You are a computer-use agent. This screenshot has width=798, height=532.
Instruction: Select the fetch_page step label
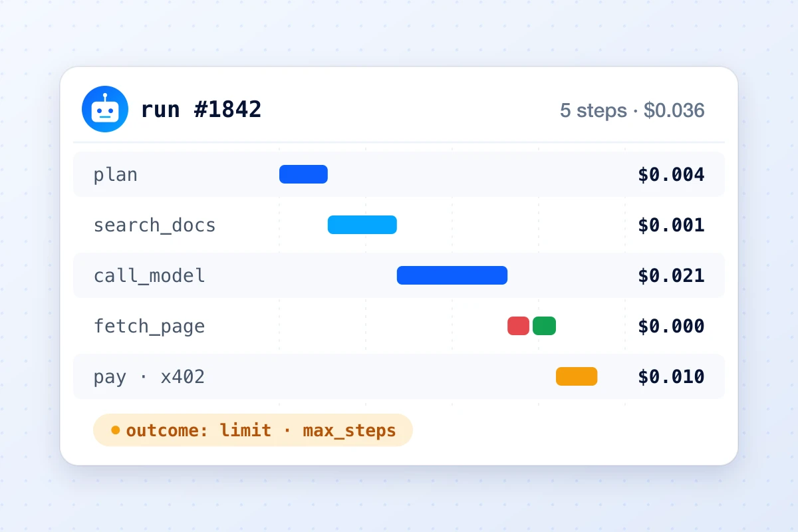click(149, 327)
